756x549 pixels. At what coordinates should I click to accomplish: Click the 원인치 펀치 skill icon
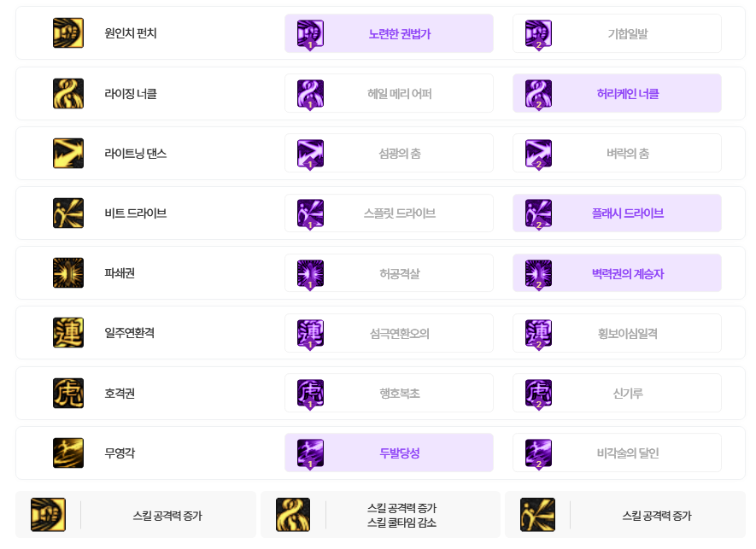click(x=68, y=33)
